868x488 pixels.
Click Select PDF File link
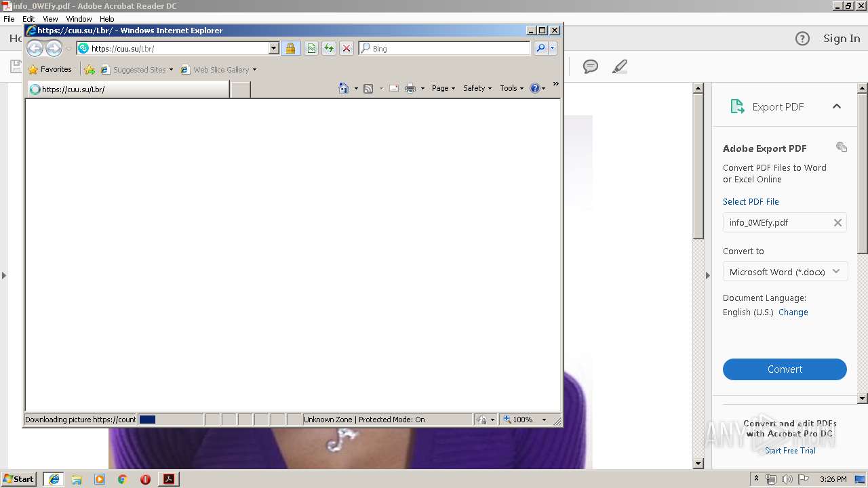pos(751,201)
